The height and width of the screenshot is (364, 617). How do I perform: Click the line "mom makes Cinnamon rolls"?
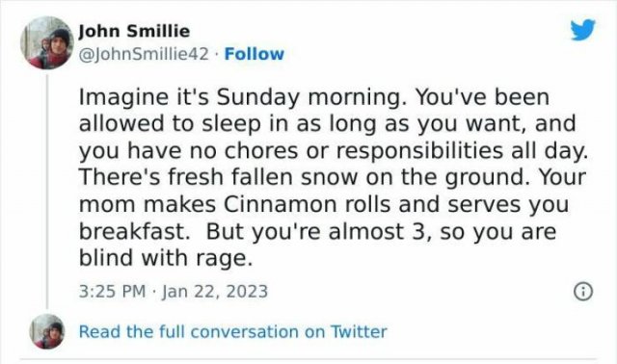[x=324, y=205]
